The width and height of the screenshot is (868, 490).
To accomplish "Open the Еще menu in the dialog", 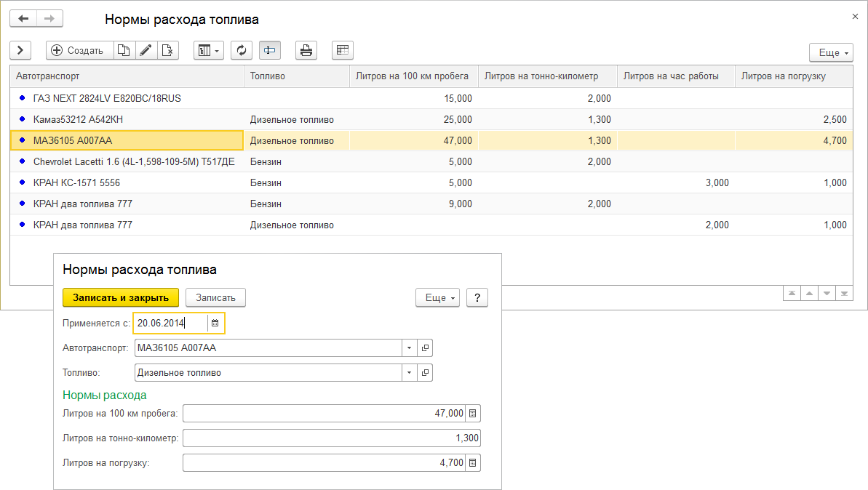I will point(437,297).
